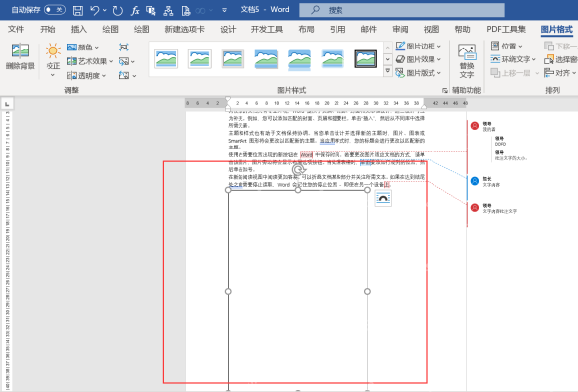The image size is (578, 392).
Task: Open the 文件 File tab
Action: 16,29
